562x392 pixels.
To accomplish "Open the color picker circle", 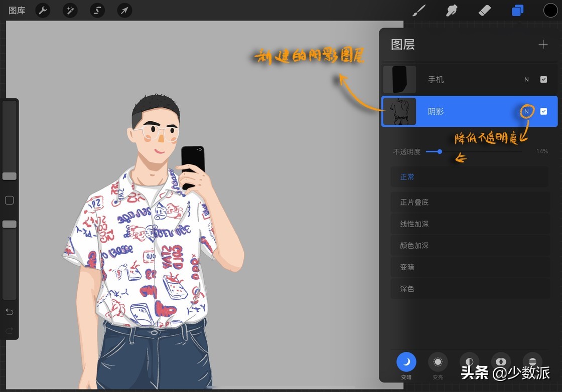I will coord(550,10).
